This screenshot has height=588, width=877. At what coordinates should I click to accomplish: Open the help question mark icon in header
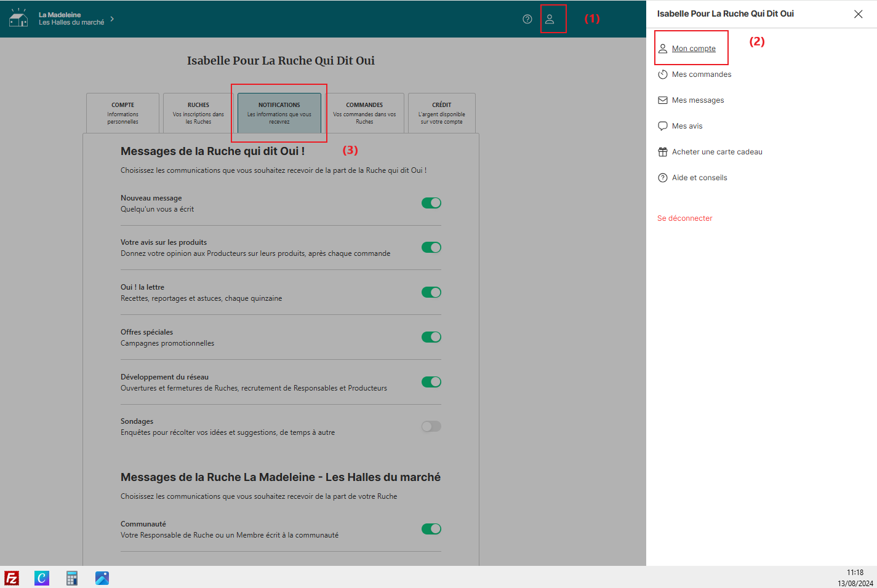527,19
